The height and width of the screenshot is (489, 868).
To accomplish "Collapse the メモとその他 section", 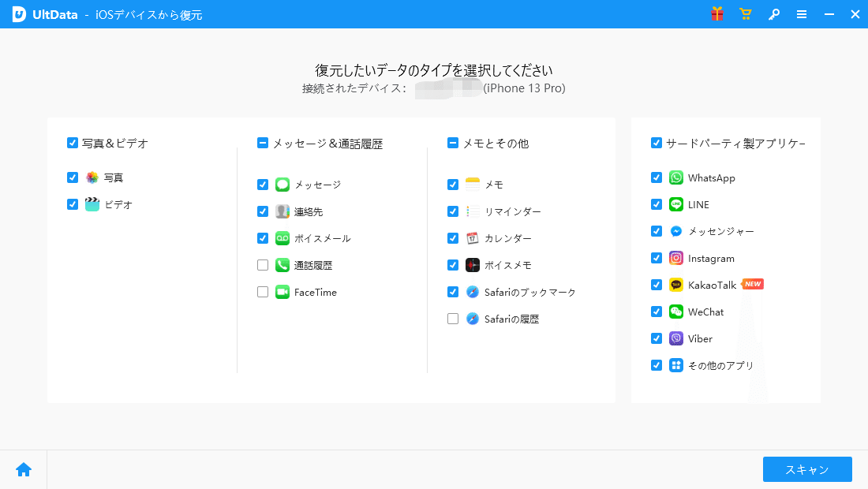I will [x=451, y=143].
